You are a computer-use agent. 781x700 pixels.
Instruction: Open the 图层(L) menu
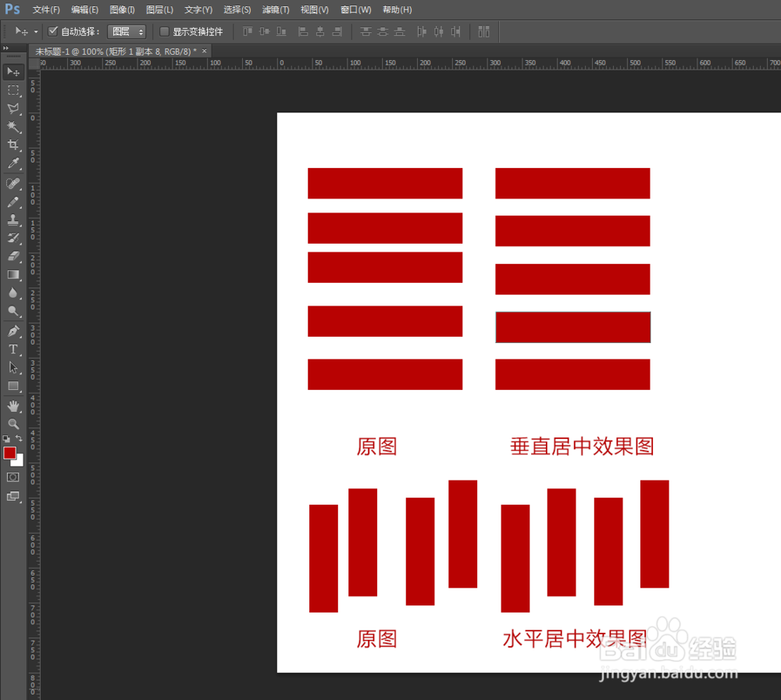coord(159,10)
